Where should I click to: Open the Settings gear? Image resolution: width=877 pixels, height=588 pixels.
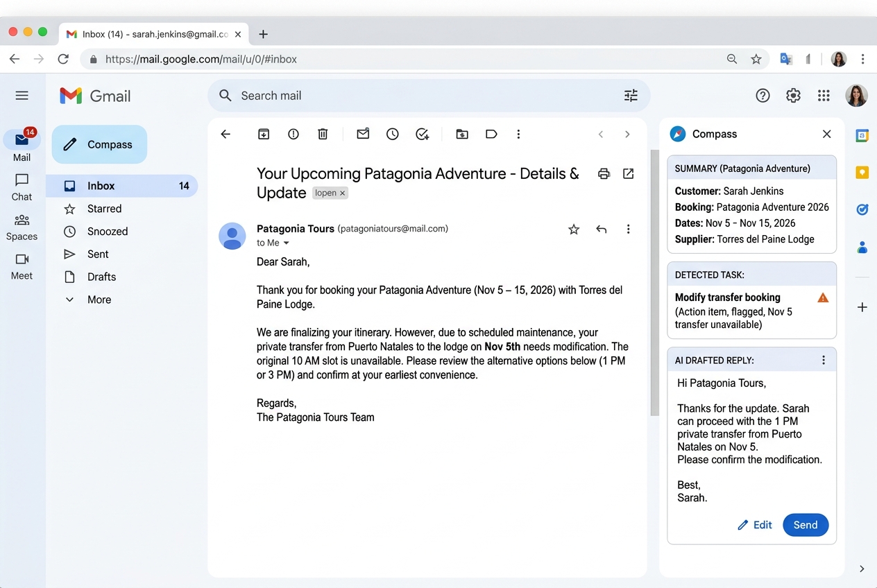[793, 96]
